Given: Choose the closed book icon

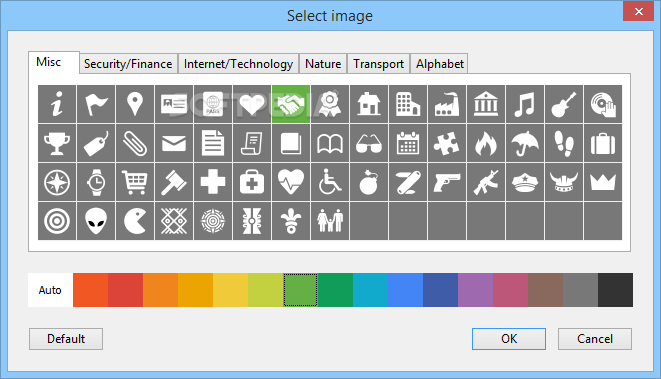Looking at the screenshot, I should (291, 143).
